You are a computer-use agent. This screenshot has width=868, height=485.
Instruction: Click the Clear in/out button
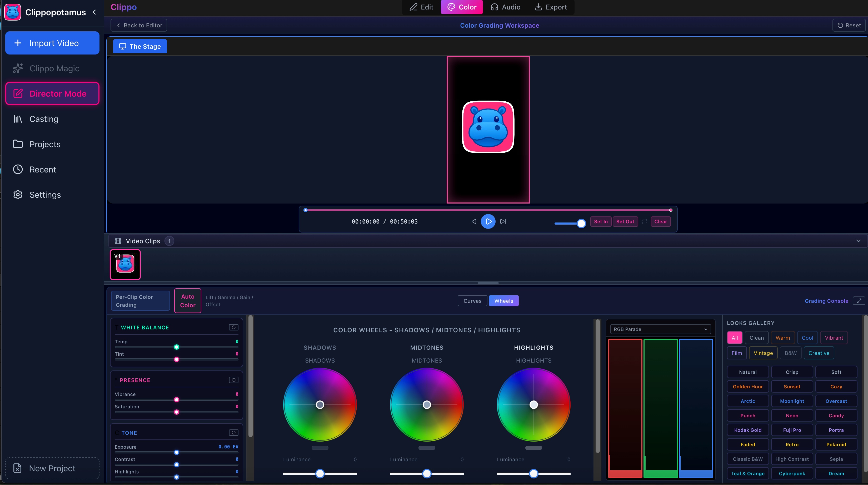[660, 221]
